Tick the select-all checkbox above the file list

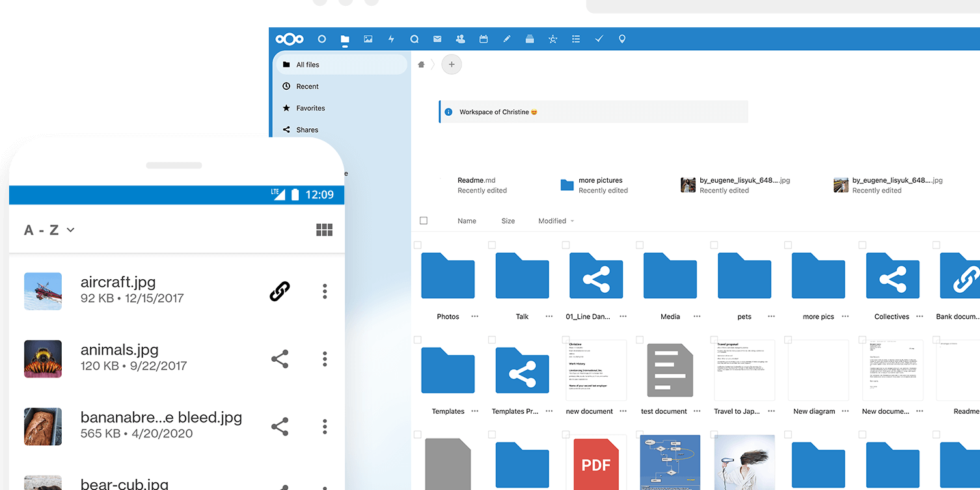pyautogui.click(x=424, y=221)
